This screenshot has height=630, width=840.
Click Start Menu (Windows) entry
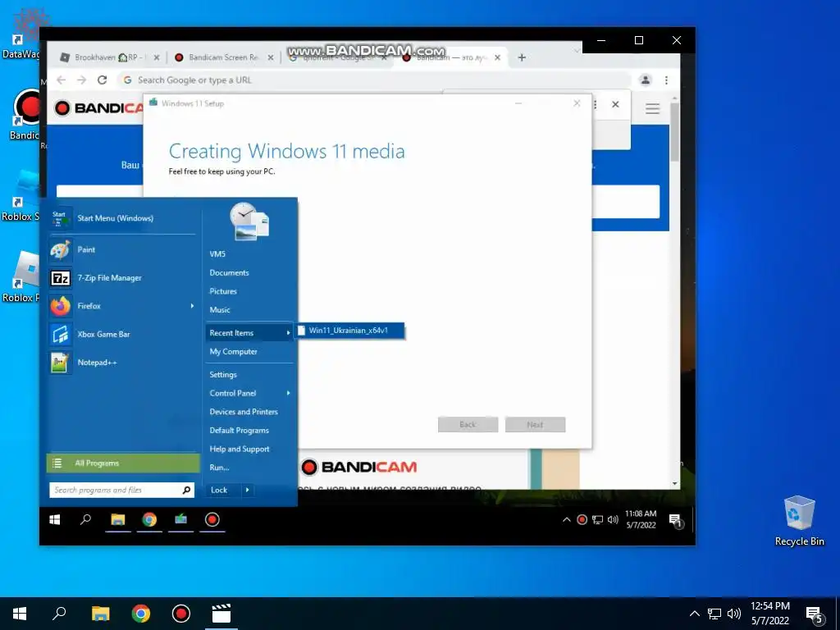tap(122, 218)
